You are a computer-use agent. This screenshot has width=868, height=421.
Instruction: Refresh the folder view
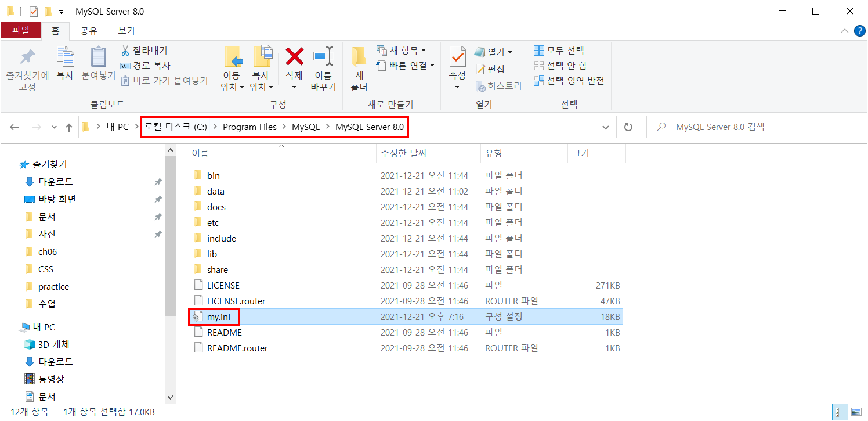point(628,127)
